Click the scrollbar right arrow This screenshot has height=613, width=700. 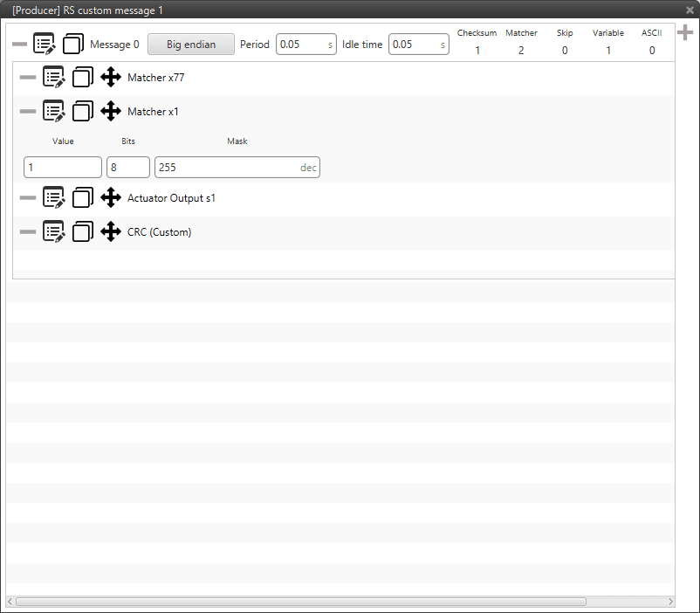coord(670,602)
